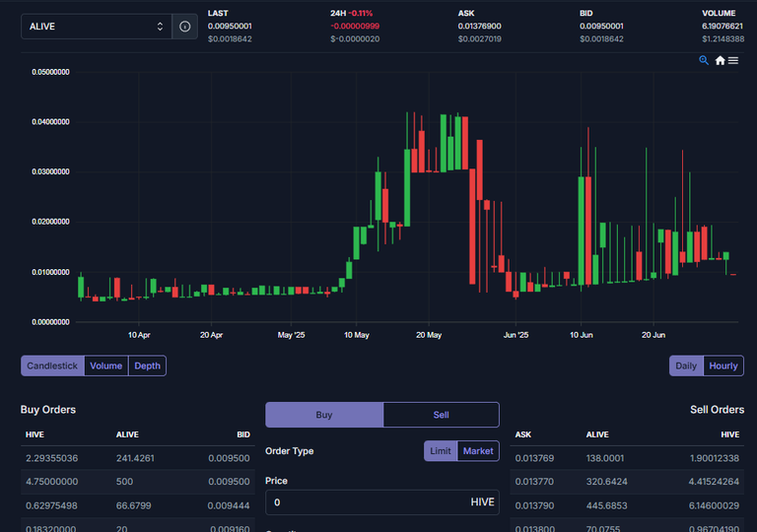Viewport: 757px width, 532px height.
Task: Select Daily chart interval
Action: (x=686, y=366)
